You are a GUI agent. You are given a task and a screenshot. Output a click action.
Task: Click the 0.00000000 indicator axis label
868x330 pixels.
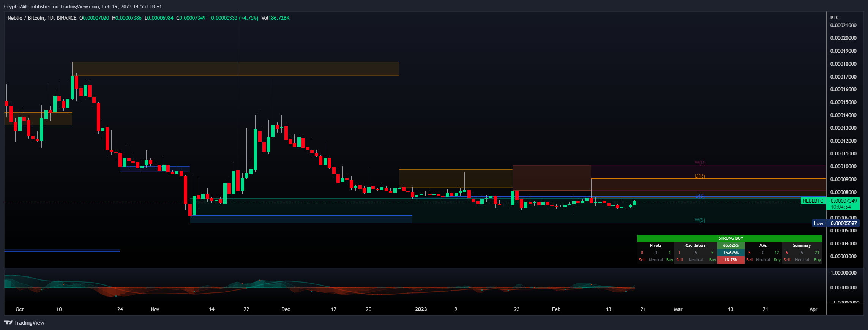pyautogui.click(x=843, y=287)
